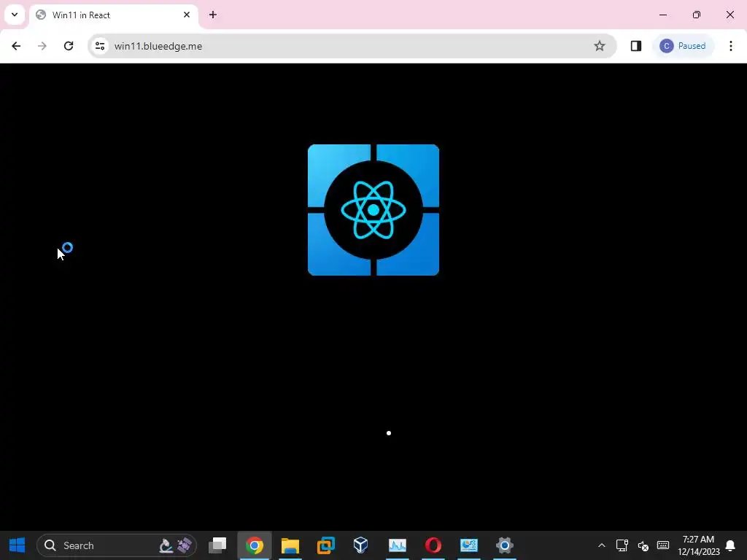Click the search highlights icon in Search box
This screenshot has width=747, height=560.
point(175,545)
